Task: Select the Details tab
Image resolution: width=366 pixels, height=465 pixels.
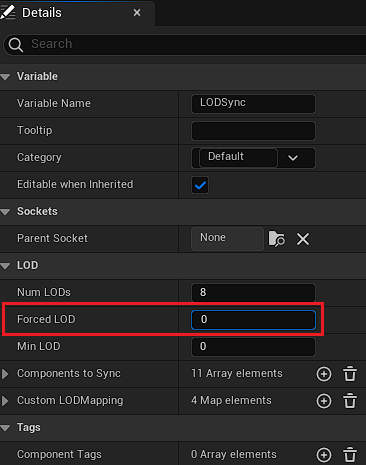Action: 42,13
